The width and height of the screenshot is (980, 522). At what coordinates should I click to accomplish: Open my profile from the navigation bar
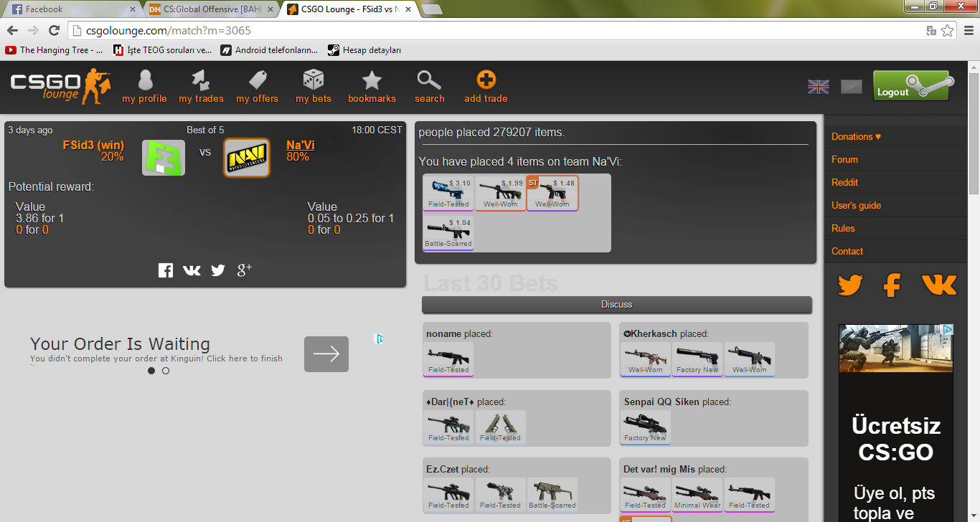(144, 87)
